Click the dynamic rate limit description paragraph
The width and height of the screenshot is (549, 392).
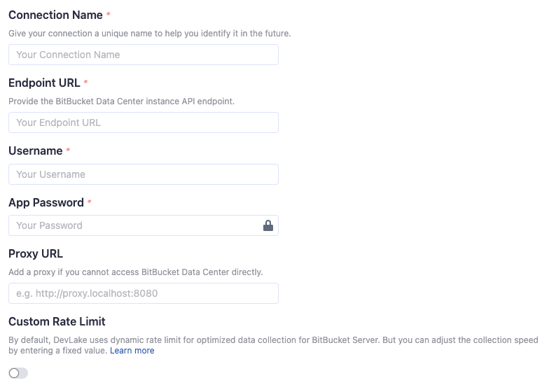[273, 340]
